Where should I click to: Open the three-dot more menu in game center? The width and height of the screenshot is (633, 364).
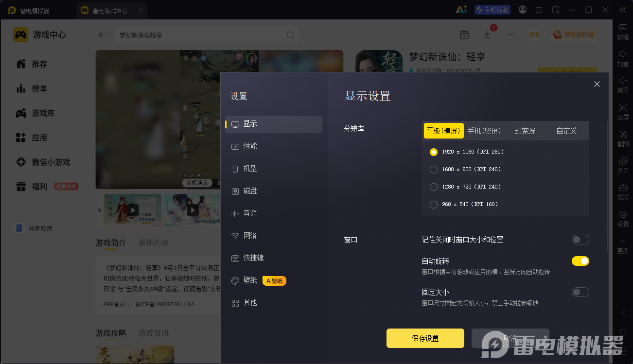tap(510, 35)
